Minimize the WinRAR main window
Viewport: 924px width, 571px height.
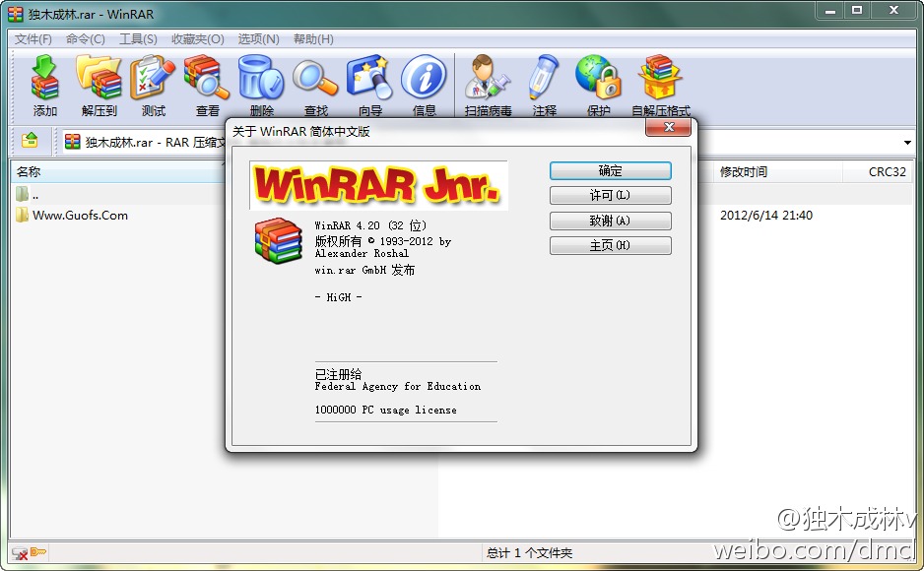click(830, 11)
